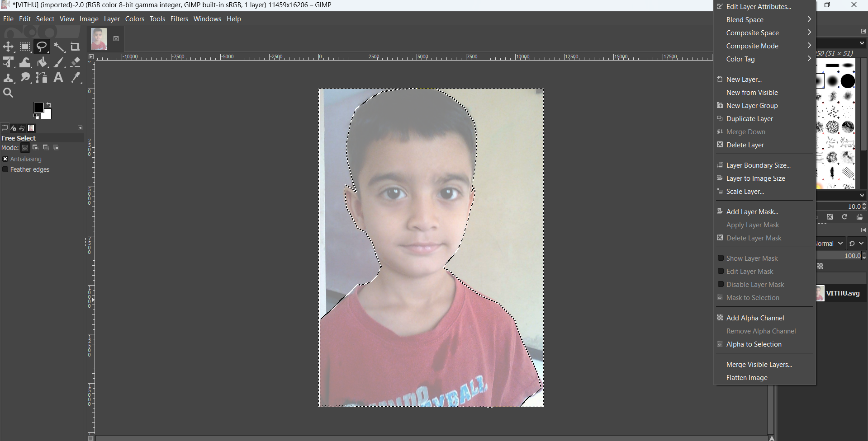Screen dimensions: 868x441
Task: Reset colors to default black and white
Action: 37,117
